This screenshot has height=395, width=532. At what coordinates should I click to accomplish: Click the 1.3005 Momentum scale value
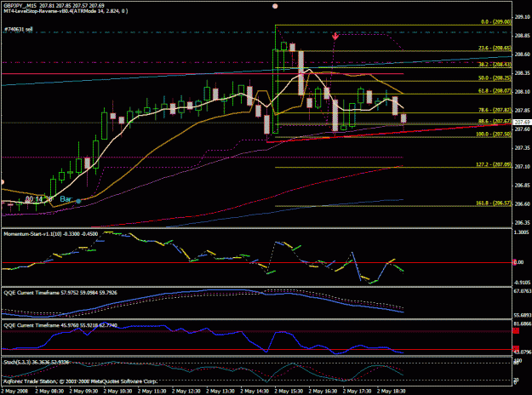point(522,232)
